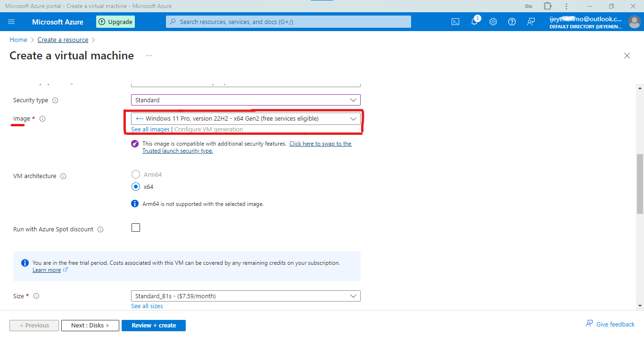Click the account email and directory text
This screenshot has height=343, width=644.
[586, 22]
